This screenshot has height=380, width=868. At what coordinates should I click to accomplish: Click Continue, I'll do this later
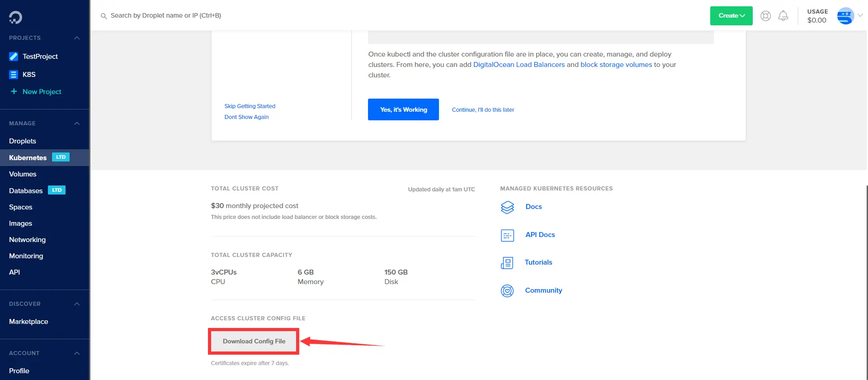click(483, 110)
